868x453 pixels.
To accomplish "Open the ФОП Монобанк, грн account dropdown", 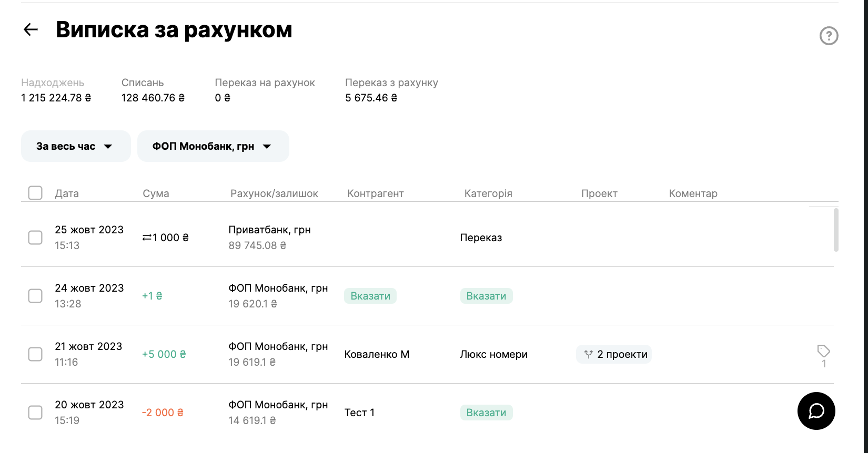I will (213, 146).
